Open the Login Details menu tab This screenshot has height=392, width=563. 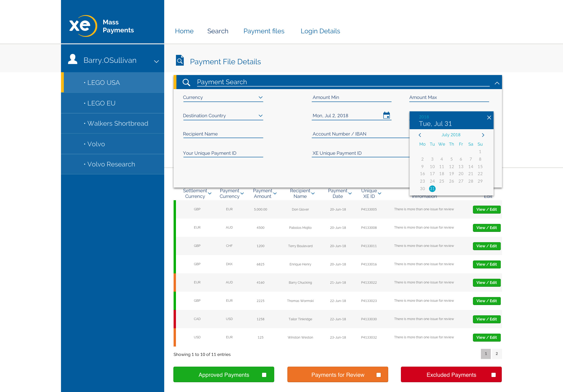(320, 31)
